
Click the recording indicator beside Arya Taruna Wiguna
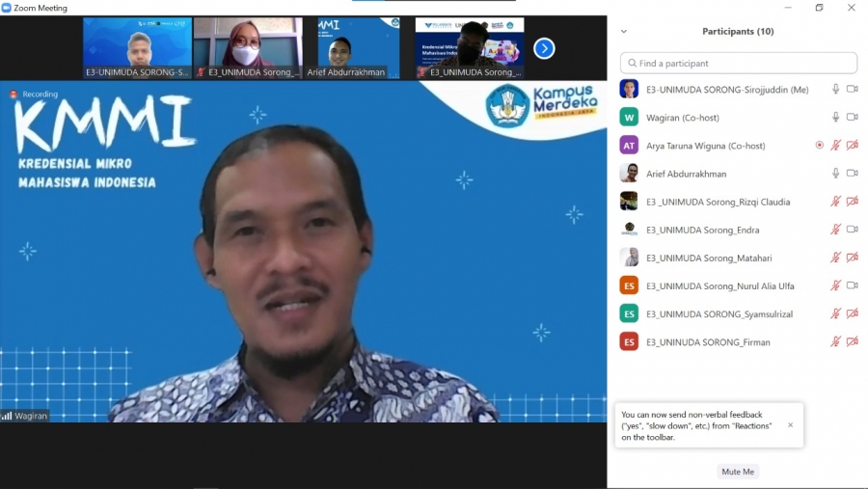[x=819, y=145]
